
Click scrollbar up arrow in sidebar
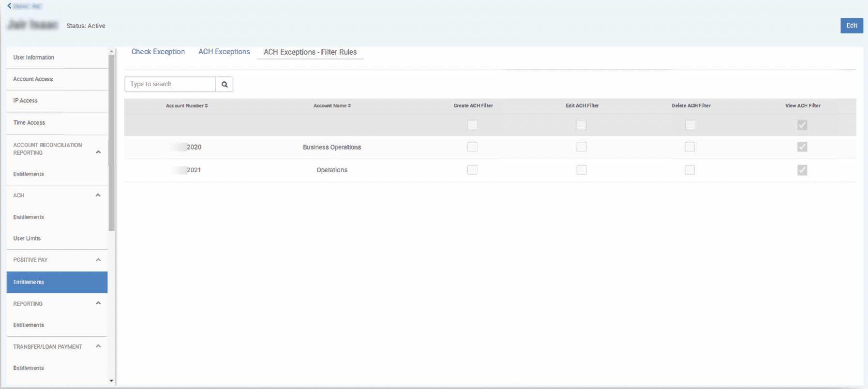pyautogui.click(x=112, y=51)
